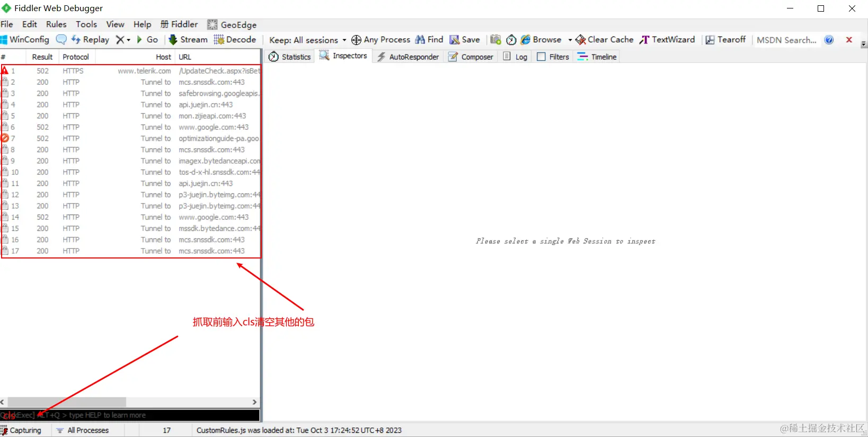Click the GeoEdge menu item

click(232, 24)
